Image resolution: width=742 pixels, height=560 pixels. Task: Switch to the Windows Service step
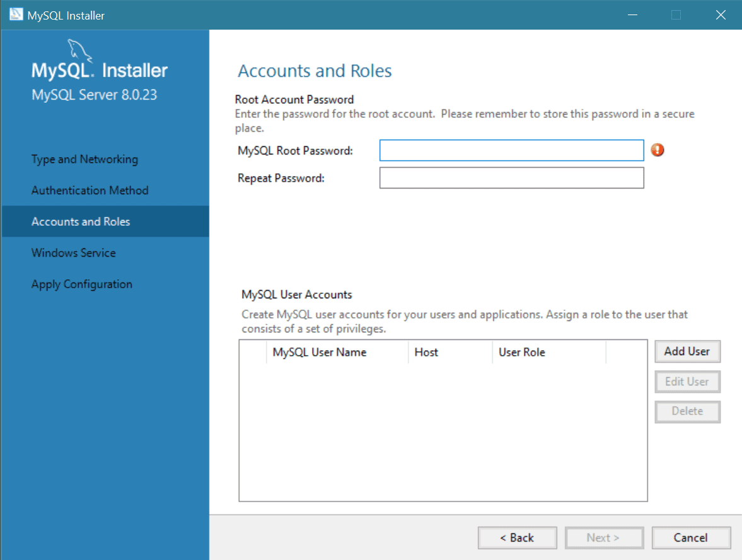click(73, 253)
